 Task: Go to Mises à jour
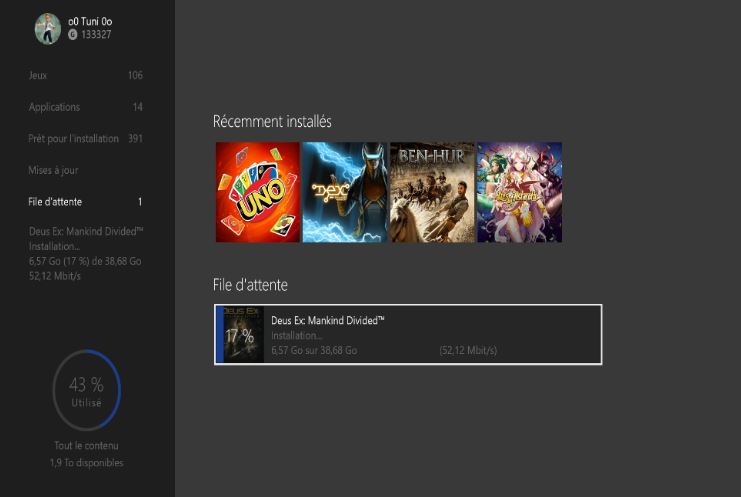[53, 170]
